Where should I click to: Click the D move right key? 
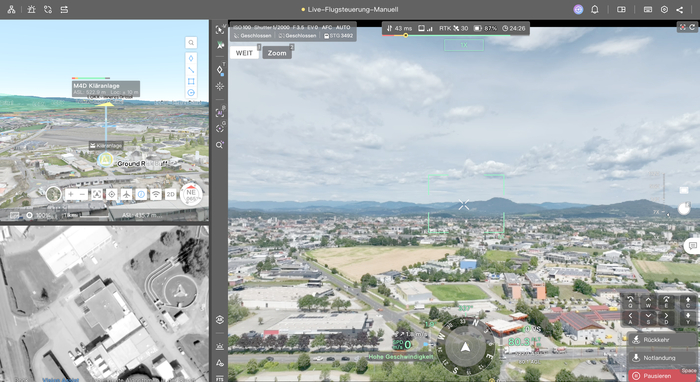(x=666, y=318)
